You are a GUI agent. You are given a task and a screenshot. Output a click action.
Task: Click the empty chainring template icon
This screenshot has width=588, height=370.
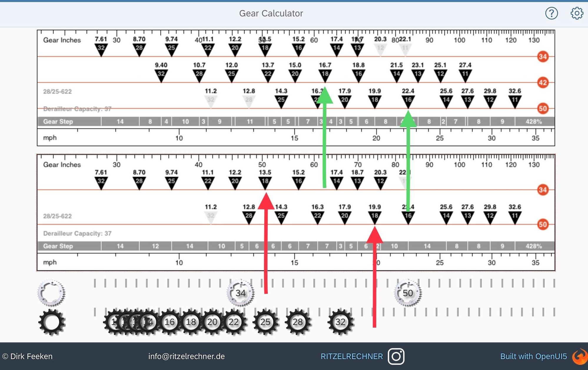pos(52,293)
